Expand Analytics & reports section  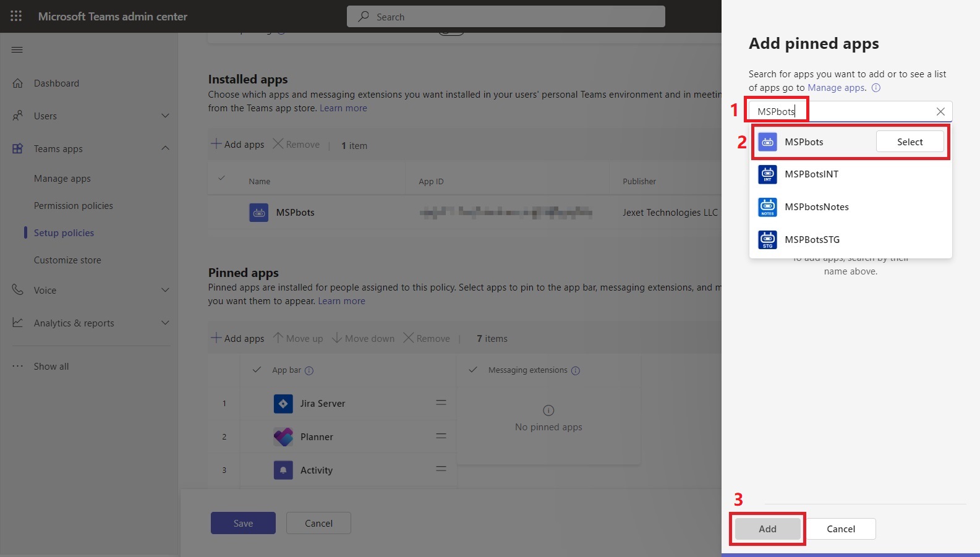165,323
